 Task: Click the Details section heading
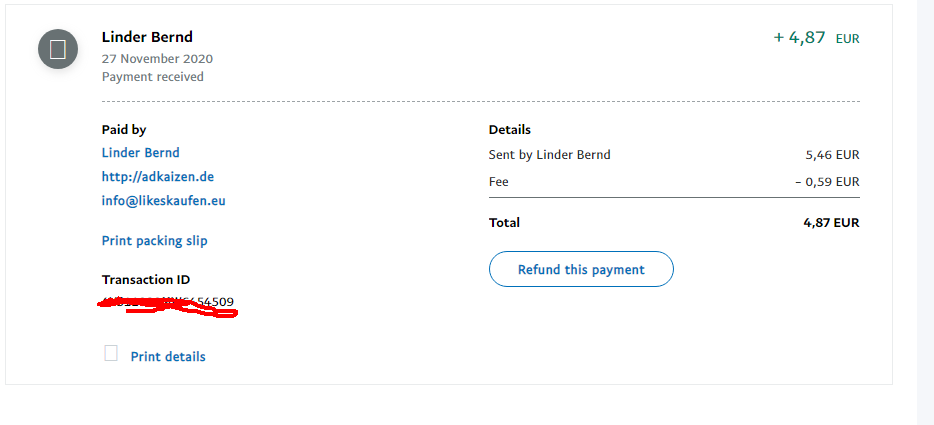(x=510, y=130)
